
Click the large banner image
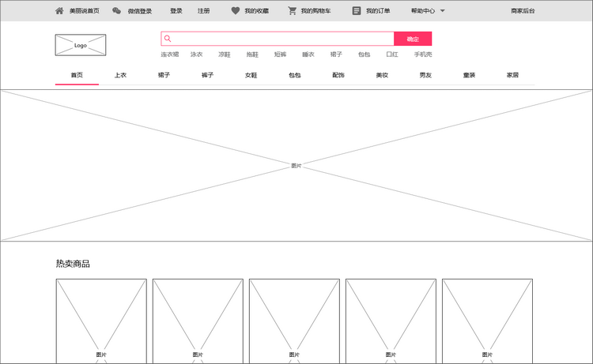pyautogui.click(x=296, y=165)
